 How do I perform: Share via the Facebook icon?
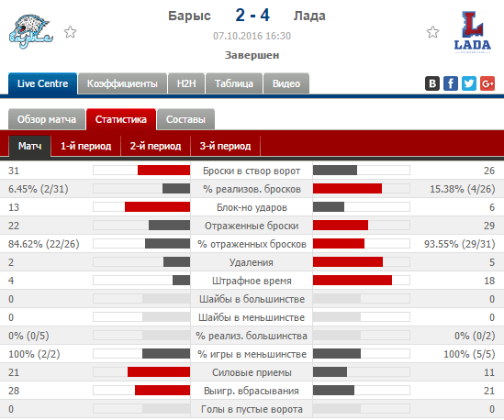click(x=451, y=83)
